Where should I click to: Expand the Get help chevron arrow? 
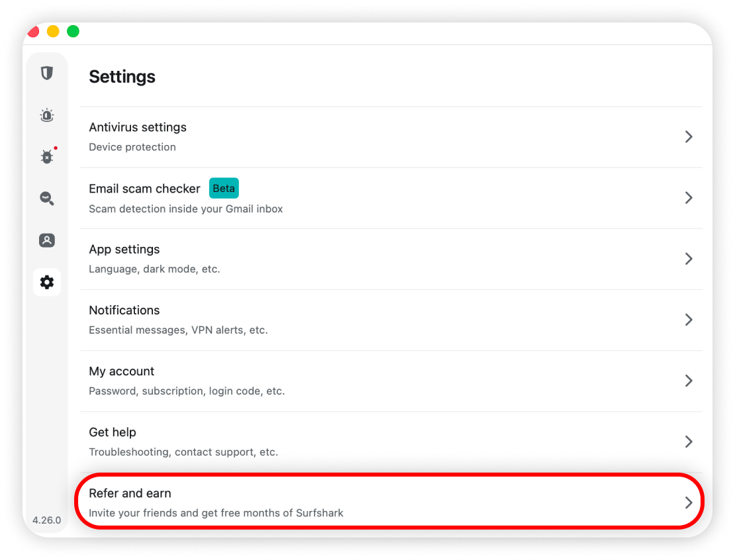coord(689,442)
